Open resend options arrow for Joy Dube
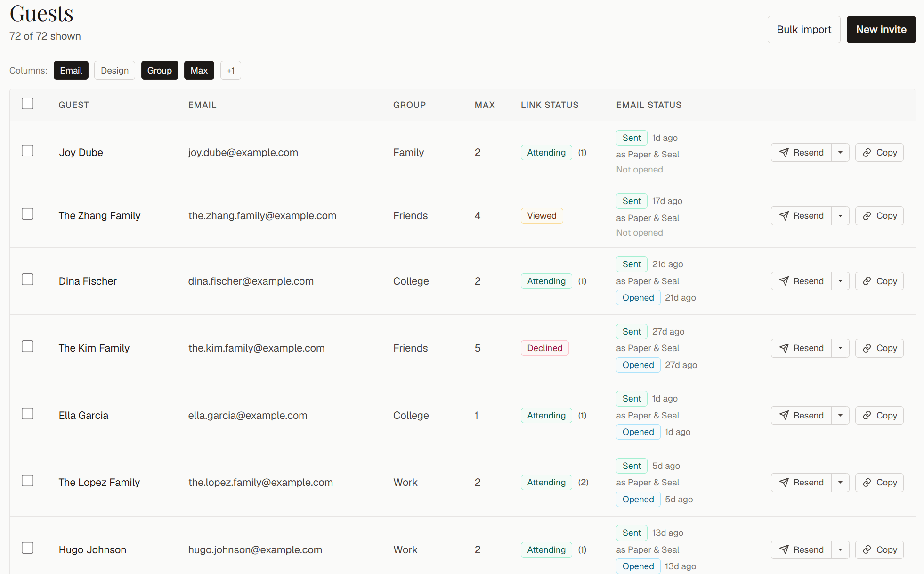The height and width of the screenshot is (574, 924). pos(840,153)
